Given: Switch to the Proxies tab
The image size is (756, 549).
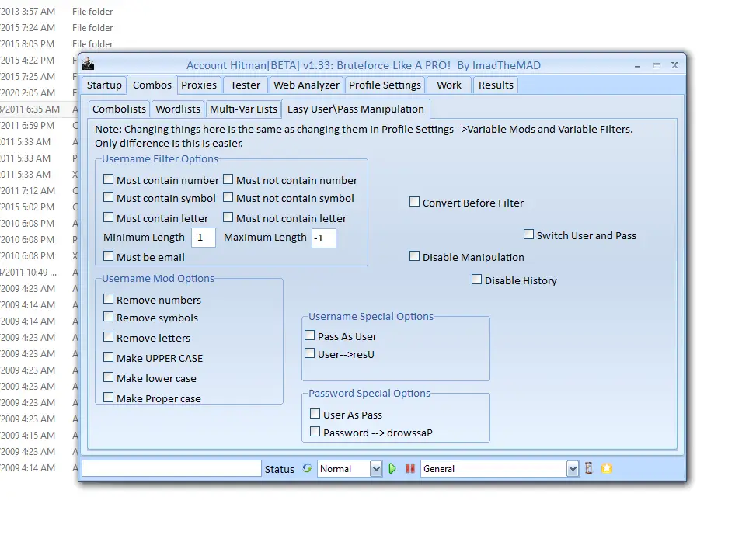Looking at the screenshot, I should point(199,85).
